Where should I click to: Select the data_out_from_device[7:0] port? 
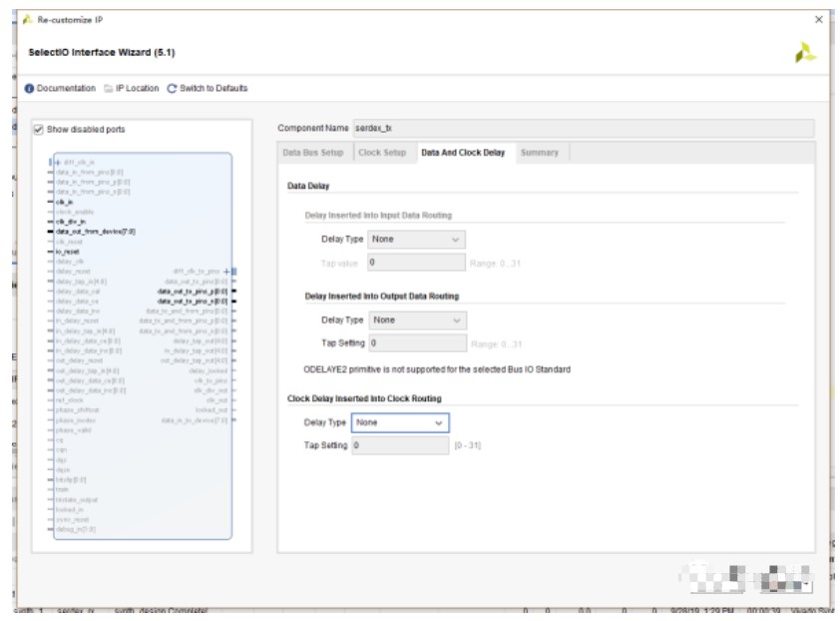click(x=96, y=232)
